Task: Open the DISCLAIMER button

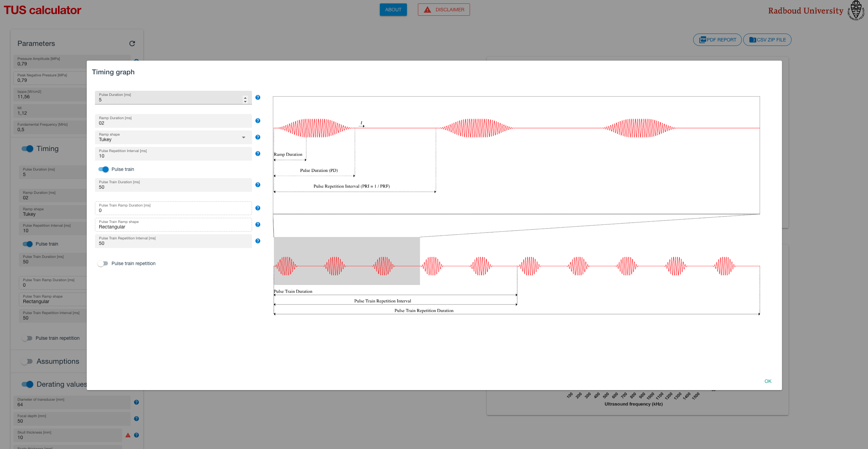Action: coord(444,10)
